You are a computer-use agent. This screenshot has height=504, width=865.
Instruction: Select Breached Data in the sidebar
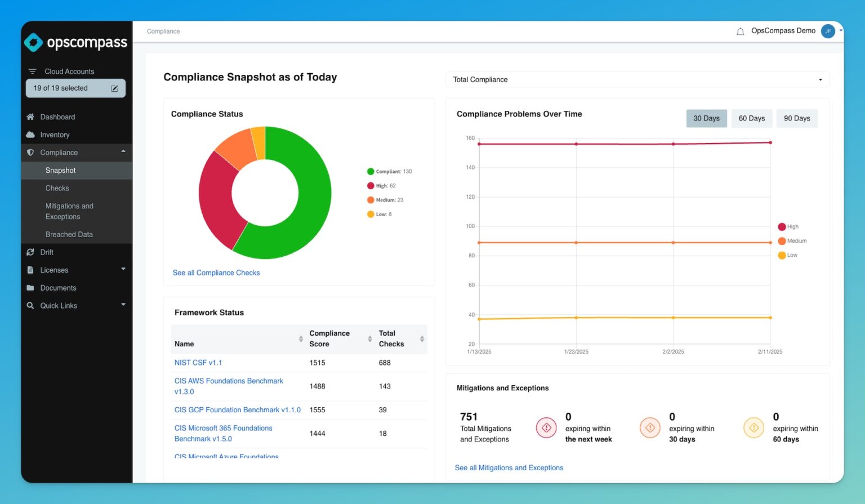click(69, 234)
